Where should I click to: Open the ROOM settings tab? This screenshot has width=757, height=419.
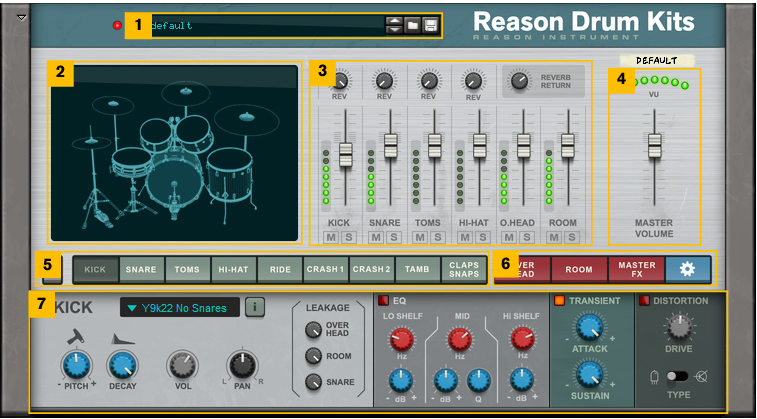pyautogui.click(x=579, y=269)
